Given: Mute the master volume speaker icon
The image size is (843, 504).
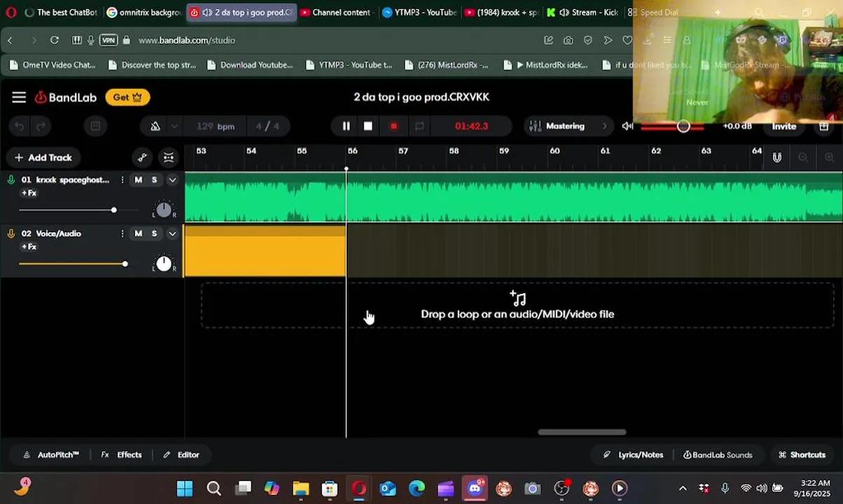Looking at the screenshot, I should click(628, 126).
